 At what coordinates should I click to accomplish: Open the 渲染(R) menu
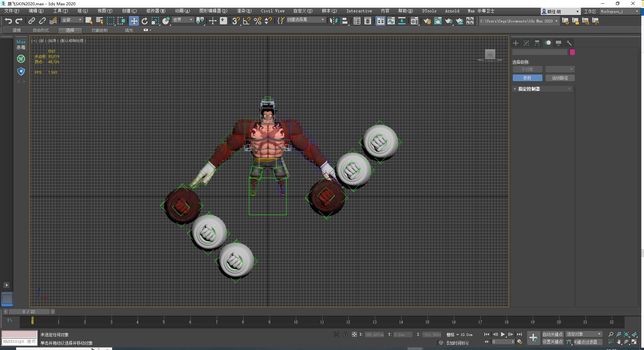click(244, 11)
